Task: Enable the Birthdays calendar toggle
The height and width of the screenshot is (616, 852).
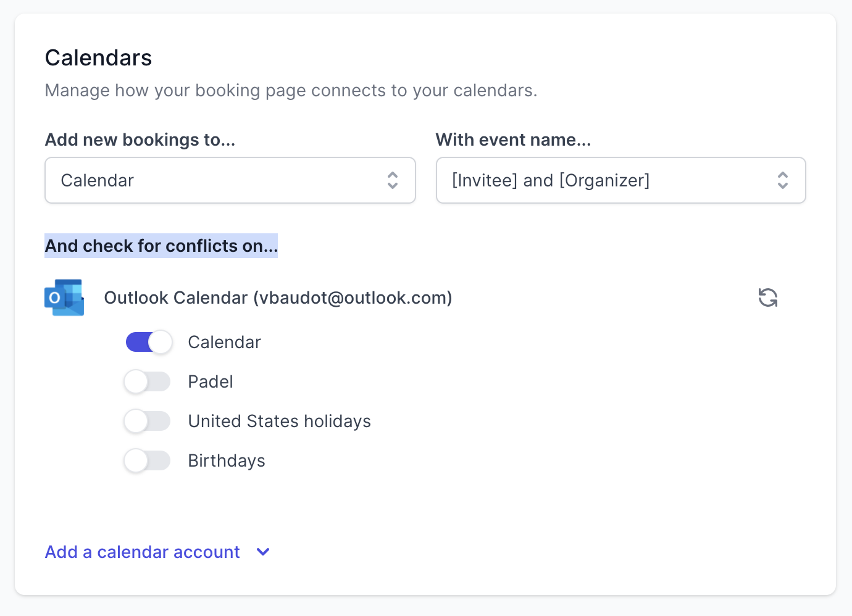Action: tap(148, 460)
